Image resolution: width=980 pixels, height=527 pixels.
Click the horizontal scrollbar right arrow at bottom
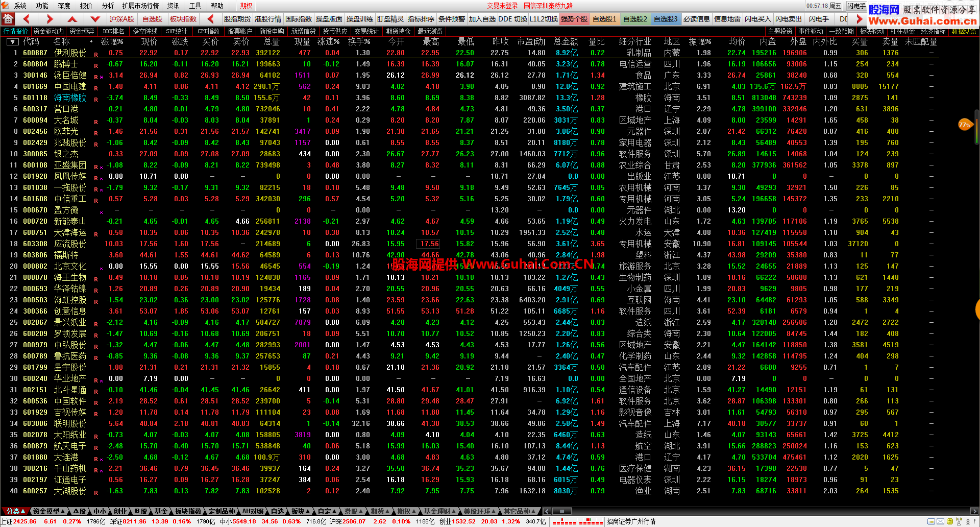click(974, 511)
